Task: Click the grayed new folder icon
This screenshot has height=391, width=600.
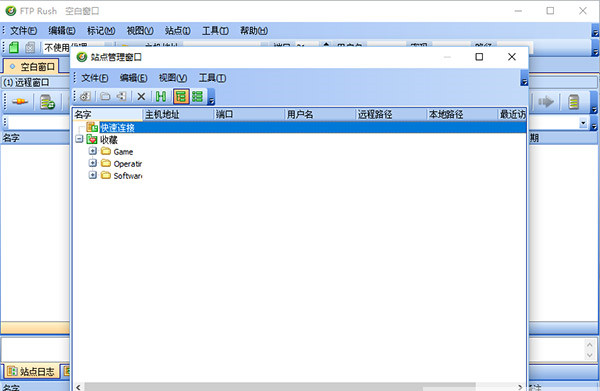Action: [105, 96]
